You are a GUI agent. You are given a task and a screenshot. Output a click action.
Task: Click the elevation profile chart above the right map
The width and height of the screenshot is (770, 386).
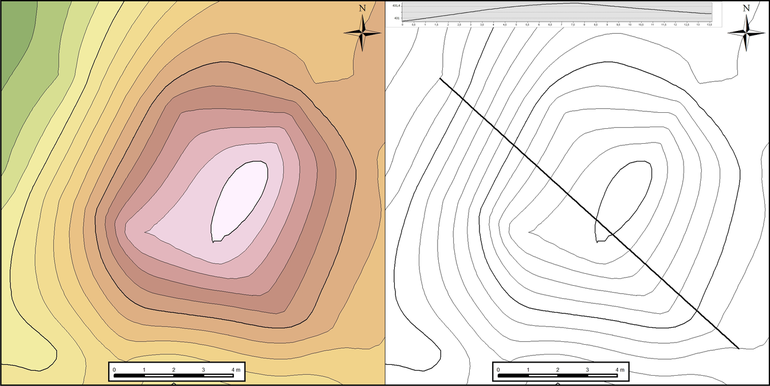pos(555,14)
